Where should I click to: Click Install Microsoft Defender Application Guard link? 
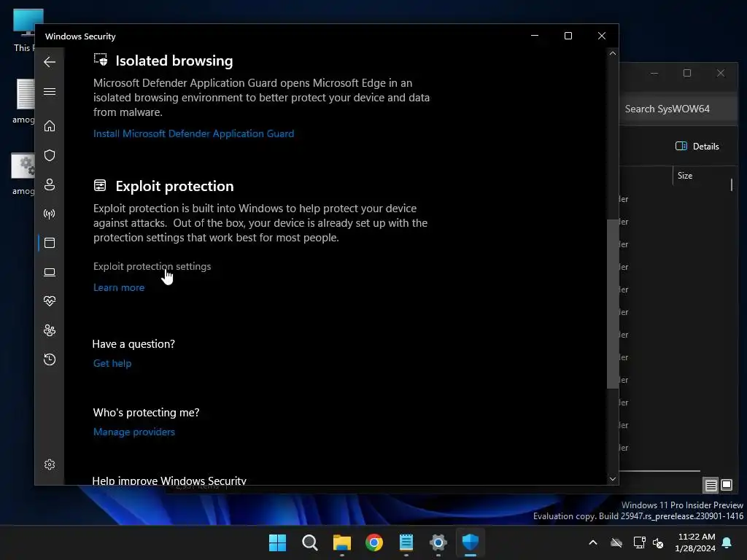[x=193, y=134]
